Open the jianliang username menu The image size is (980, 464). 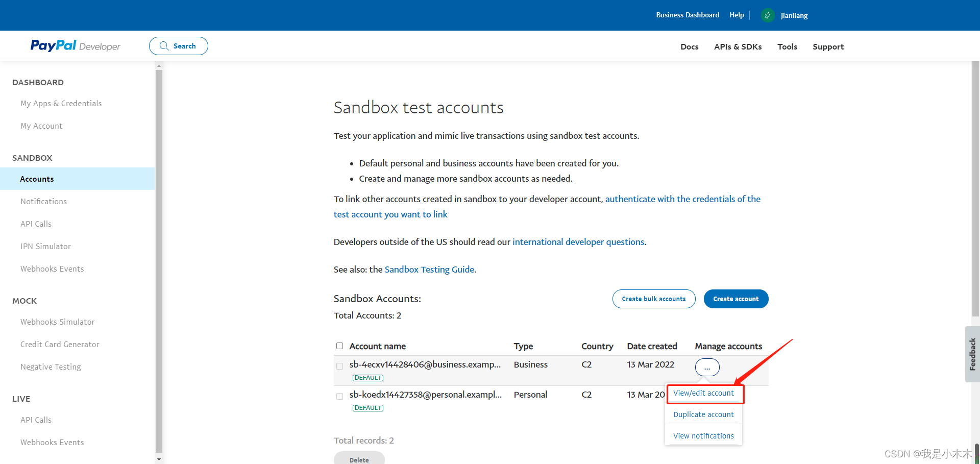(x=794, y=15)
